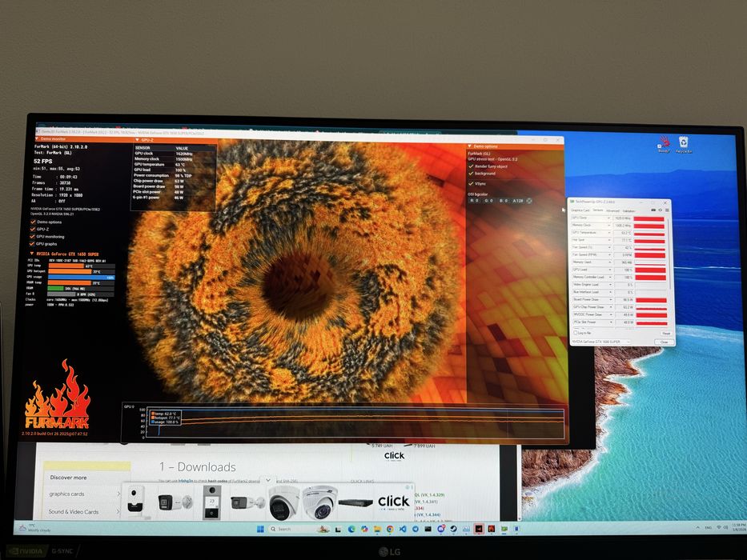Click GPU-Z screenshot camera icon
This screenshot has height=560, width=747.
tap(653, 210)
